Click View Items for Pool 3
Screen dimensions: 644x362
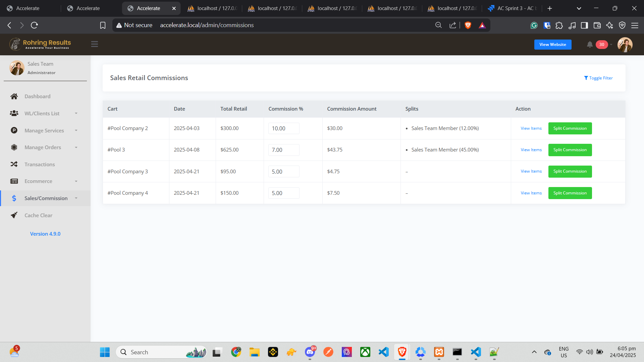click(x=531, y=150)
